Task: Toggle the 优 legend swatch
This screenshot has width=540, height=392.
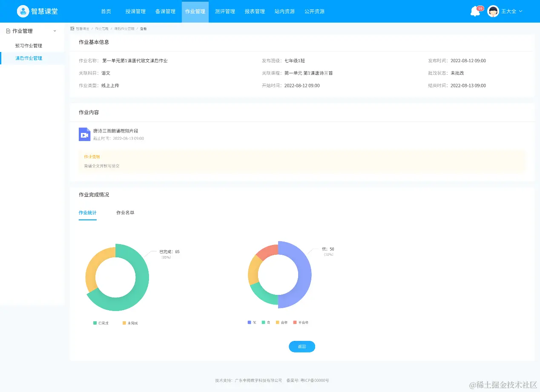Action: point(249,322)
